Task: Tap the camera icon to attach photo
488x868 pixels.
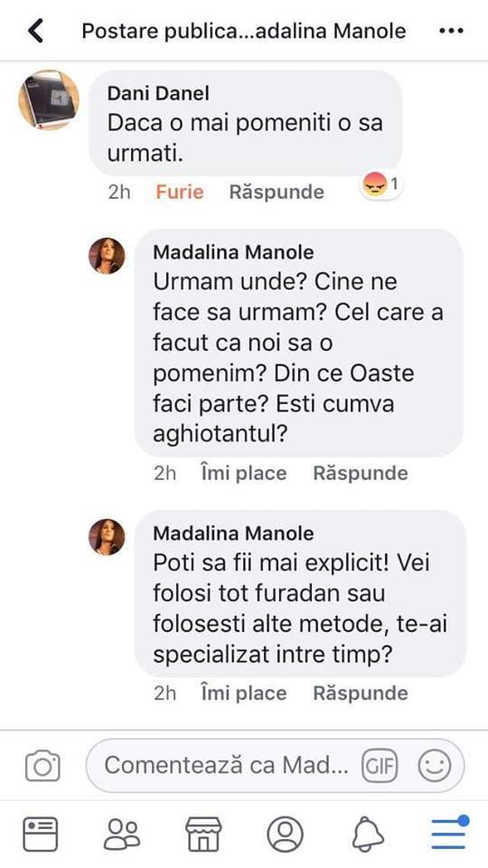Action: [x=42, y=766]
